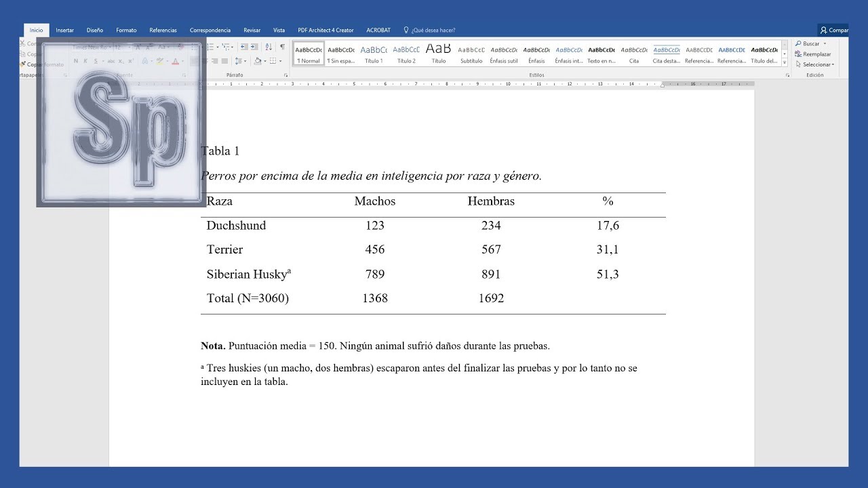868x488 pixels.
Task: Click the decrease indent icon
Action: [x=244, y=47]
